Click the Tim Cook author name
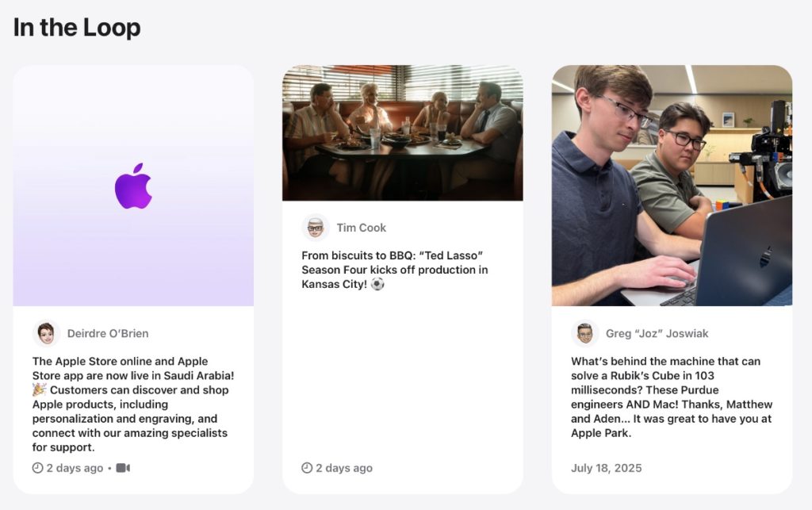 [x=362, y=228]
